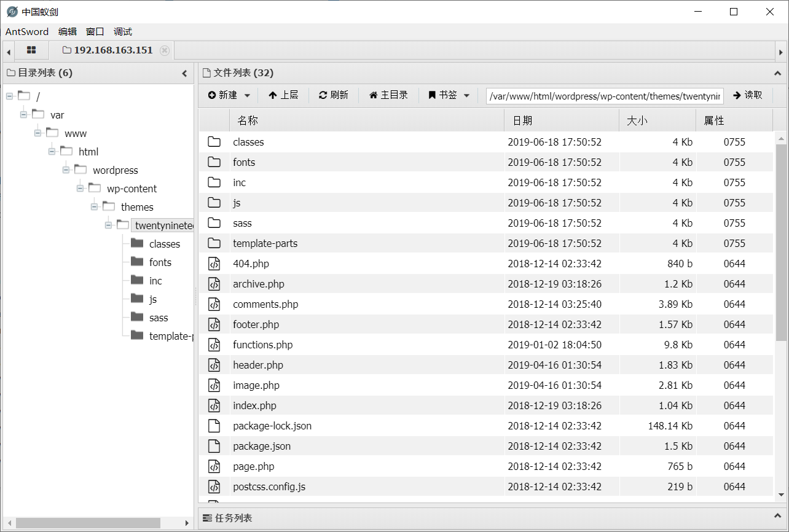The image size is (789, 532).
Task: Collapse the wordpress tree node
Action: point(66,170)
